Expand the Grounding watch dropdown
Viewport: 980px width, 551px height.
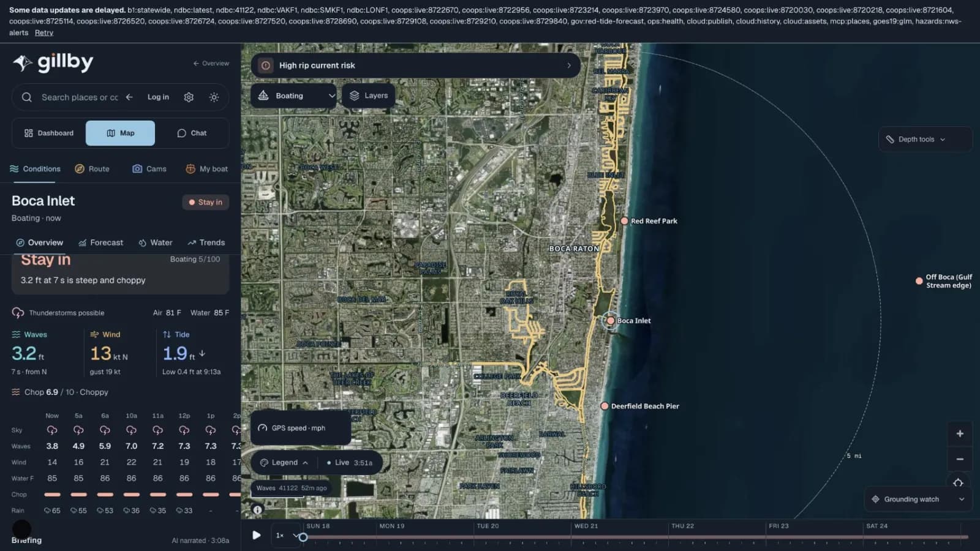[918, 500]
